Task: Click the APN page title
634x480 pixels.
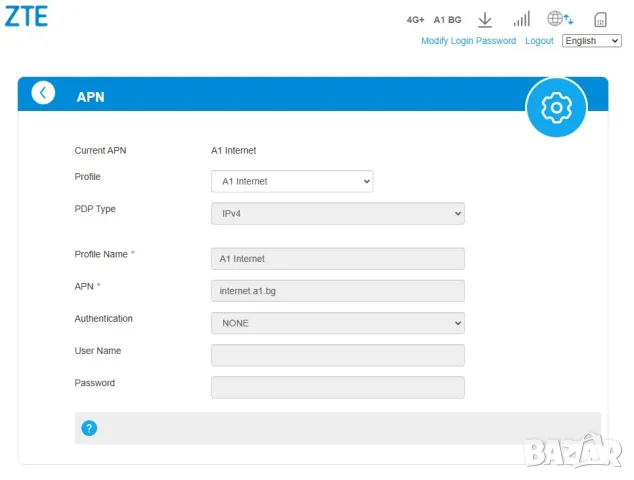Action: point(91,97)
